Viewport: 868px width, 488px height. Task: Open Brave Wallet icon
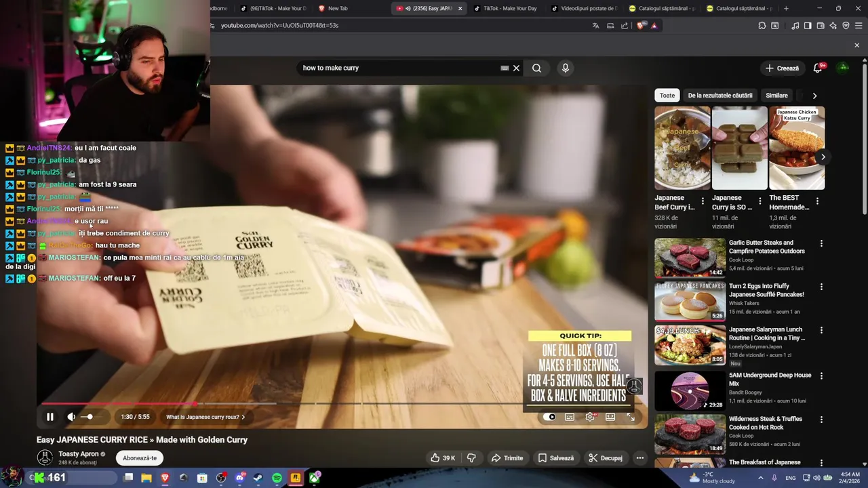[x=821, y=26]
